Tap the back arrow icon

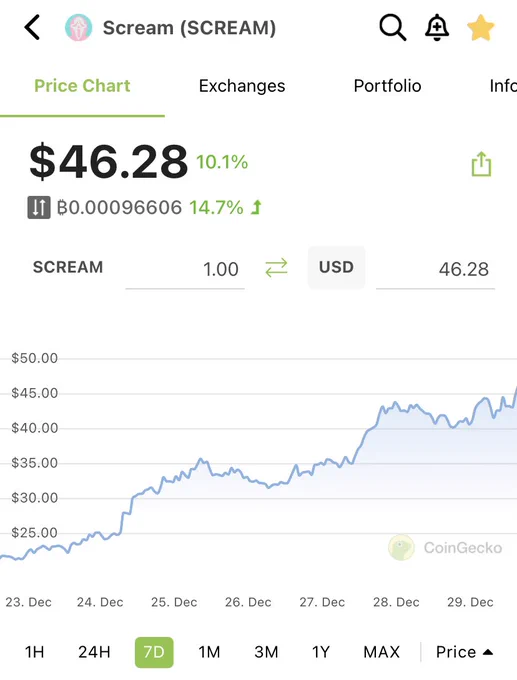(32, 27)
